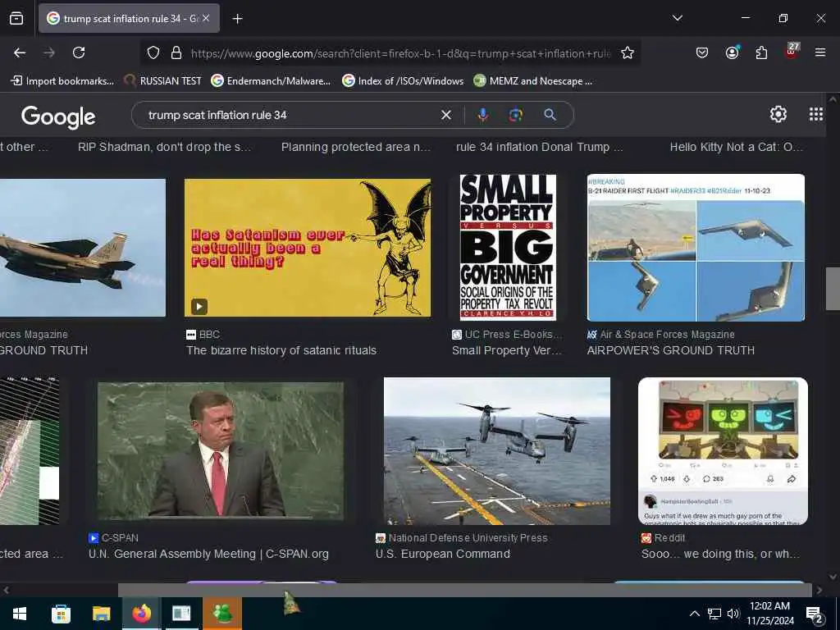The image size is (840, 630).
Task: Reload the current page
Action: pyautogui.click(x=79, y=52)
